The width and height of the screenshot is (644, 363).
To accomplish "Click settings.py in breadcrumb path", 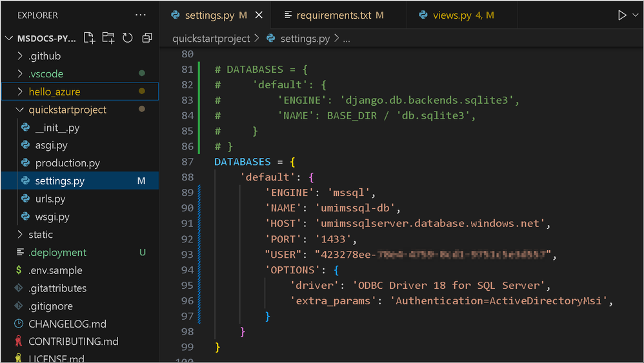I will tap(305, 39).
